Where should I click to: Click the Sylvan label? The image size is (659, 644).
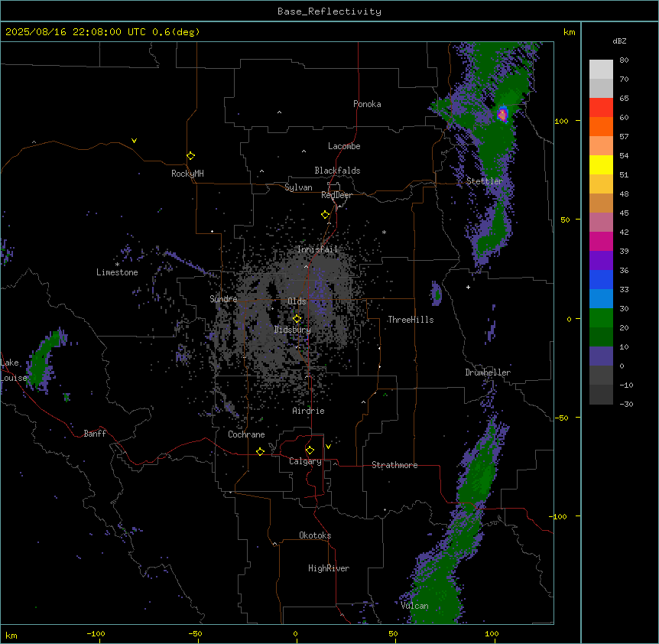click(x=298, y=187)
